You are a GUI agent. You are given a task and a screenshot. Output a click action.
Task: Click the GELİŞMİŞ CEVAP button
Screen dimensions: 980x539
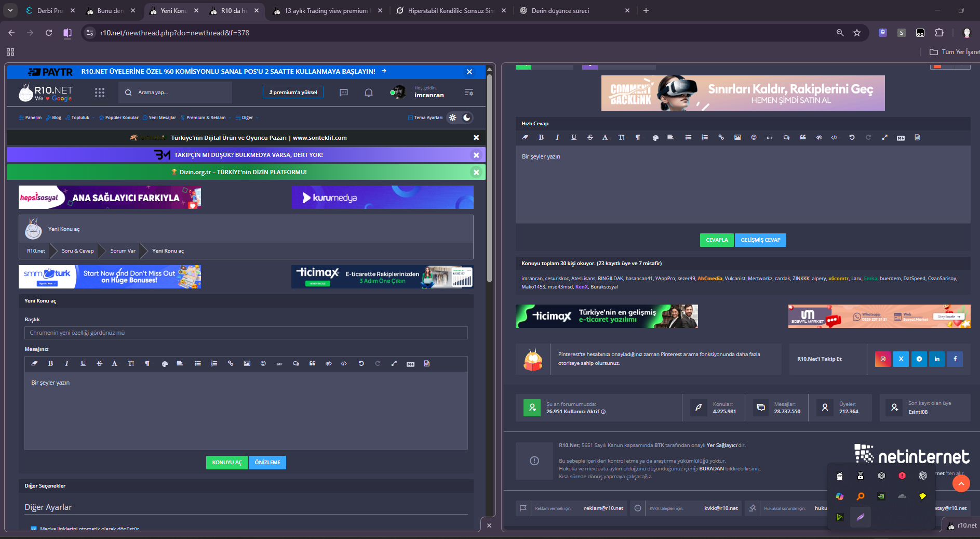(x=760, y=240)
